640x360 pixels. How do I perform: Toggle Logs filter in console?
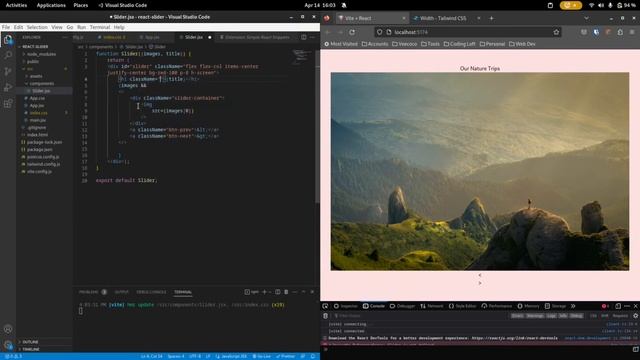pos(551,316)
